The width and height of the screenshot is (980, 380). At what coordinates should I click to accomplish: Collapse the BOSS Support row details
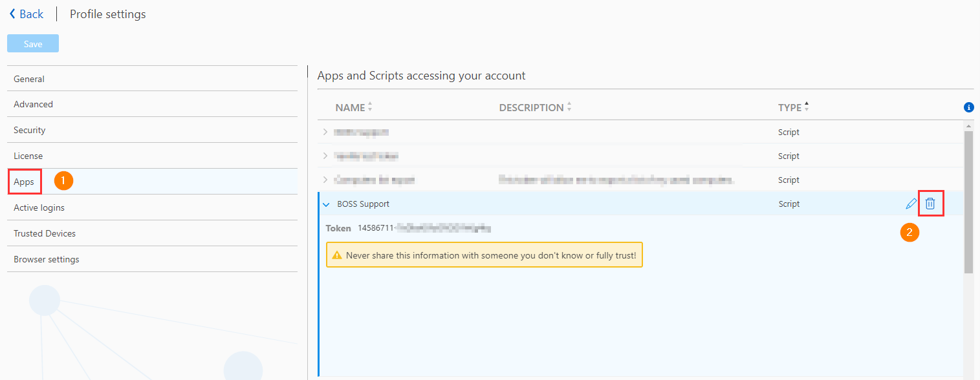pyautogui.click(x=326, y=204)
